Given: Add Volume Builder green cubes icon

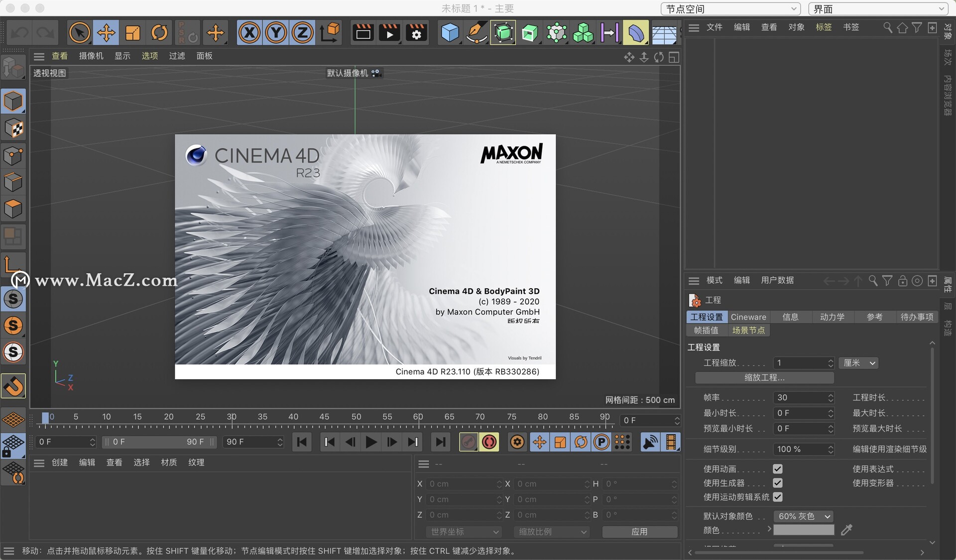Looking at the screenshot, I should pyautogui.click(x=583, y=33).
